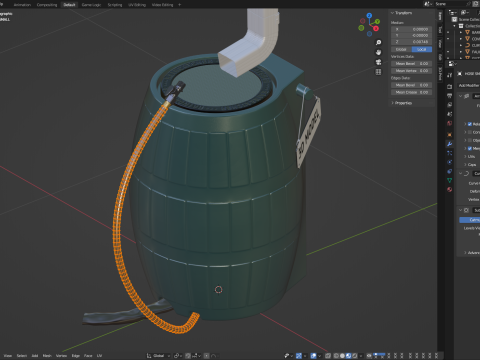The image size is (480, 360).
Task: Expand the first mesh object in outliner
Action: [x=461, y=32]
